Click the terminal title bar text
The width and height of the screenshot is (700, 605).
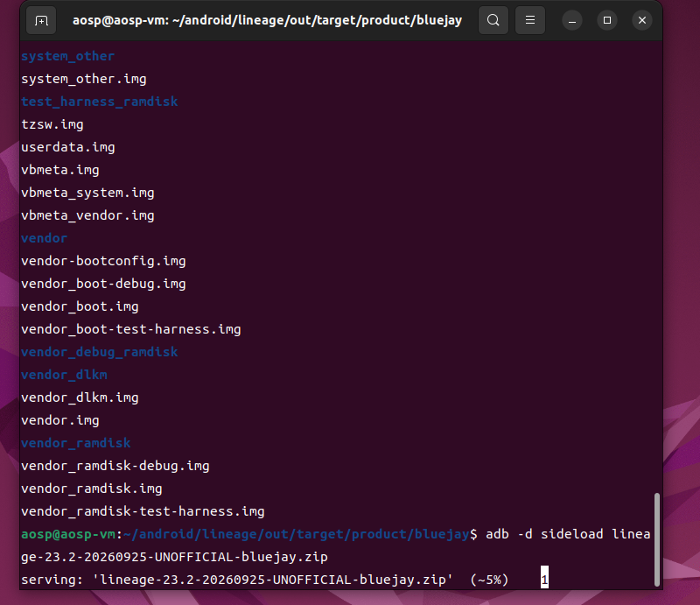tap(267, 20)
